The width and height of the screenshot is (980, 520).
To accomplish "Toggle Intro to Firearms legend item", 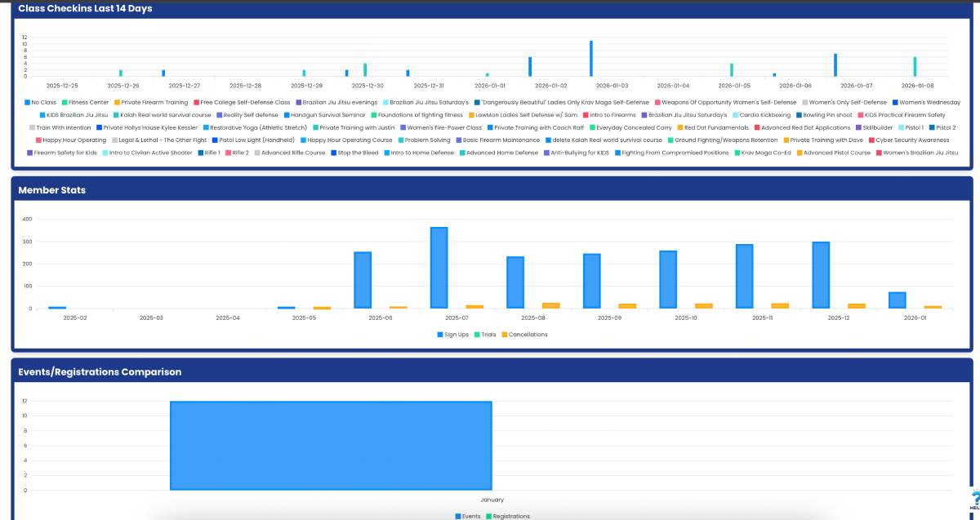I will (x=609, y=115).
